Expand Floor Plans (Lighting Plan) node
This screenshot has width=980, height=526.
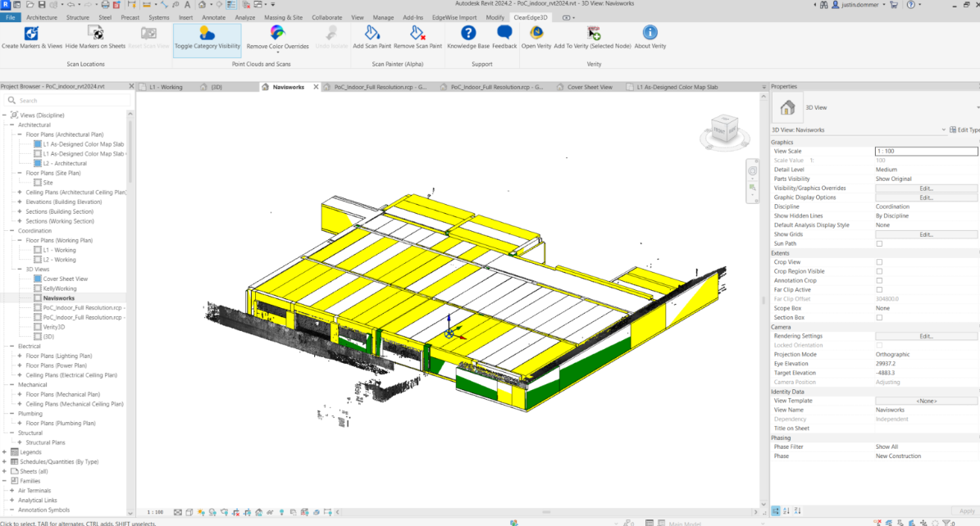pos(21,356)
